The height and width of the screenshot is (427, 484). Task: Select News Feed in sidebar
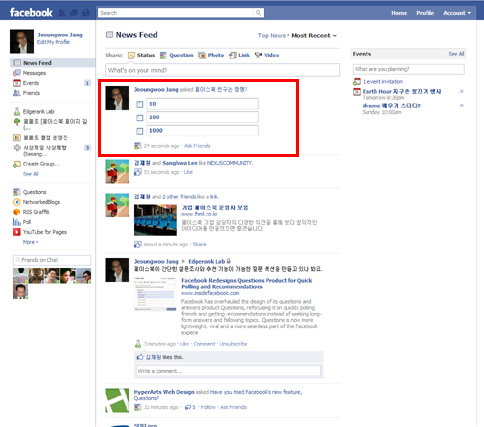coord(53,63)
